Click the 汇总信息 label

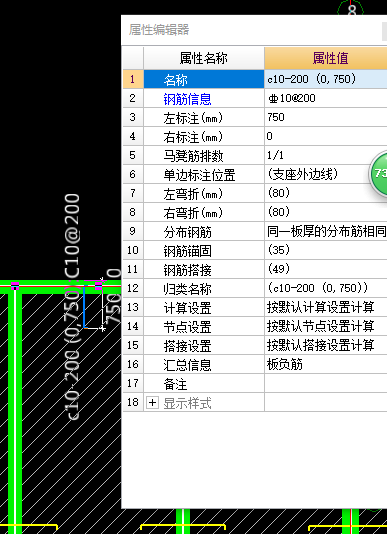[187, 366]
